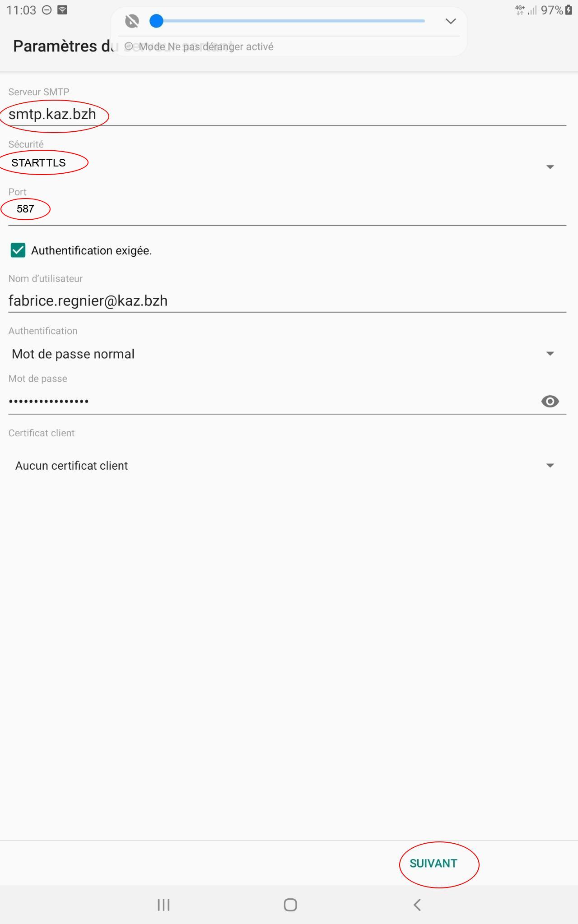Expand the Certificat client dropdown
This screenshot has width=578, height=924.
click(550, 466)
